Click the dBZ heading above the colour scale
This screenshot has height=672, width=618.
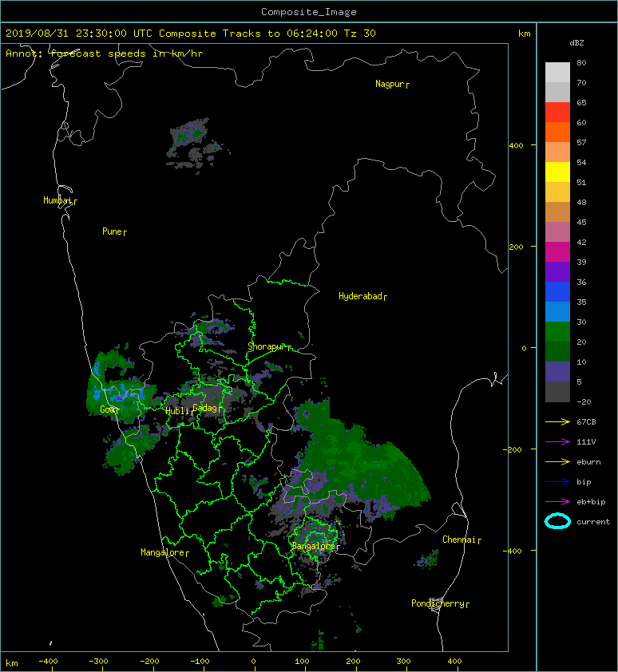(x=576, y=43)
